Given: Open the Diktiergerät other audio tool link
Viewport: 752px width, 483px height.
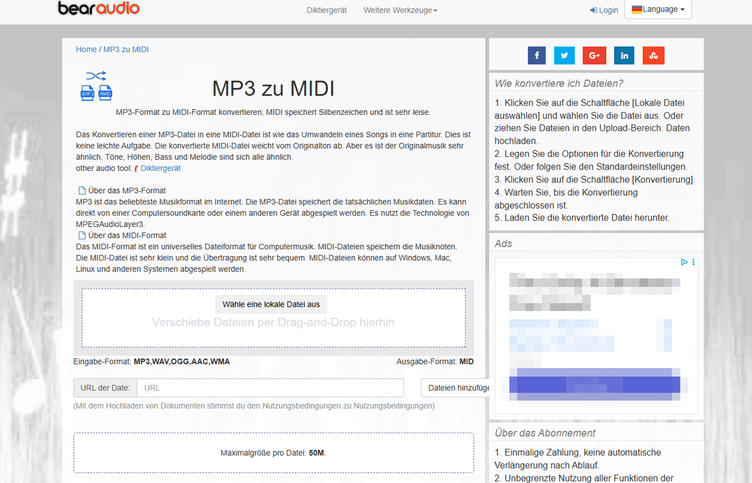Looking at the screenshot, I should [160, 168].
